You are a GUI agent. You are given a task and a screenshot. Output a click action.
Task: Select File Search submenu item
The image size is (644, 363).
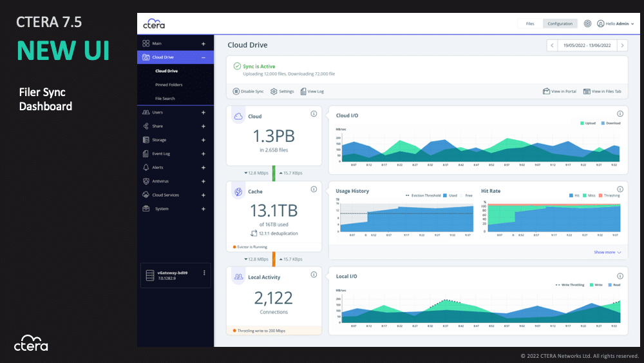point(165,99)
